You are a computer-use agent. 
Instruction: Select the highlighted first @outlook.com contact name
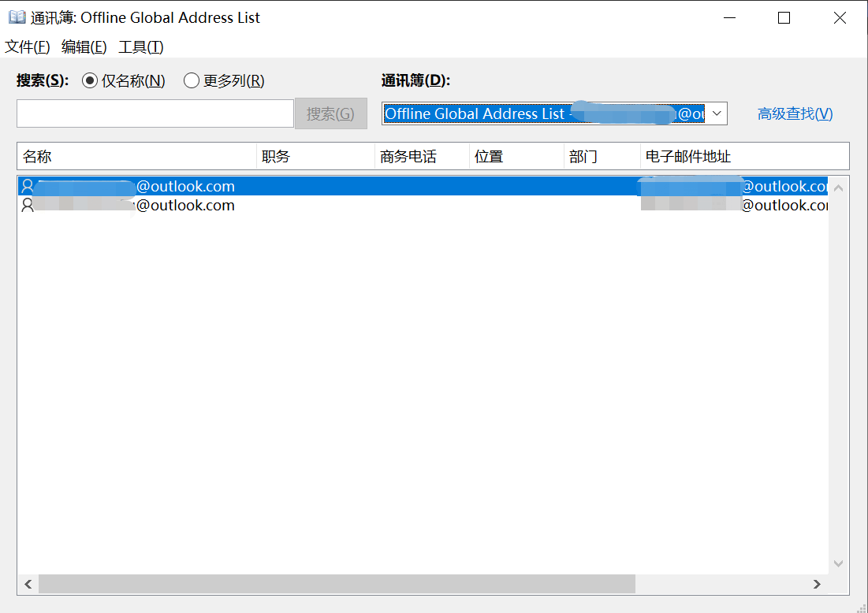[x=133, y=187]
